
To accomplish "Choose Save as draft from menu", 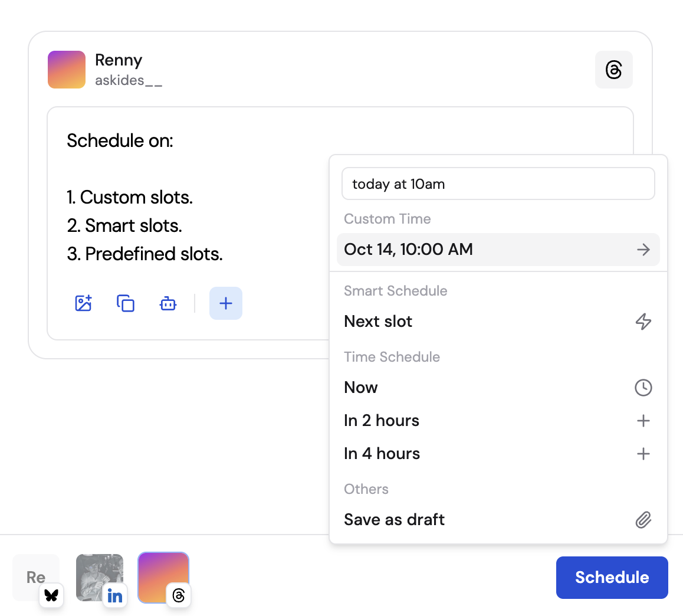I will (x=395, y=520).
